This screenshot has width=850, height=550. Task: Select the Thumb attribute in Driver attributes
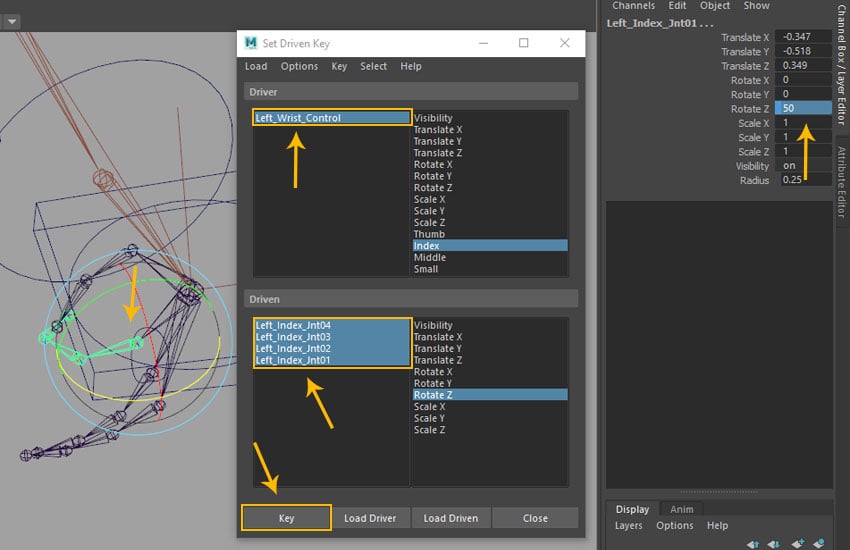click(429, 234)
